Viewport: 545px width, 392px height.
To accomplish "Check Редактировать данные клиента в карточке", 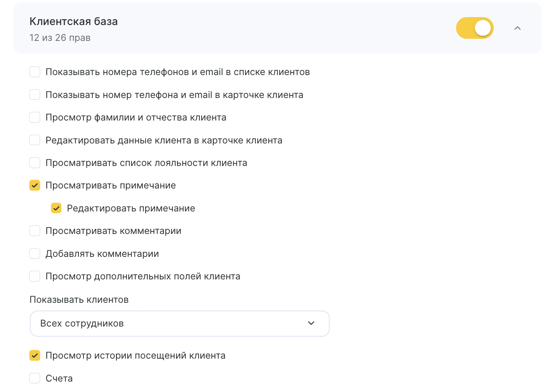I will [35, 140].
